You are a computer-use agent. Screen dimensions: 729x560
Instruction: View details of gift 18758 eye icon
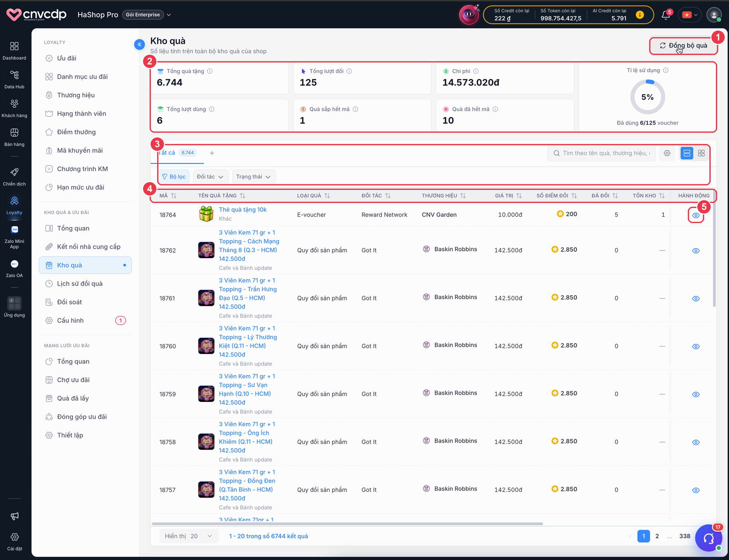click(696, 443)
